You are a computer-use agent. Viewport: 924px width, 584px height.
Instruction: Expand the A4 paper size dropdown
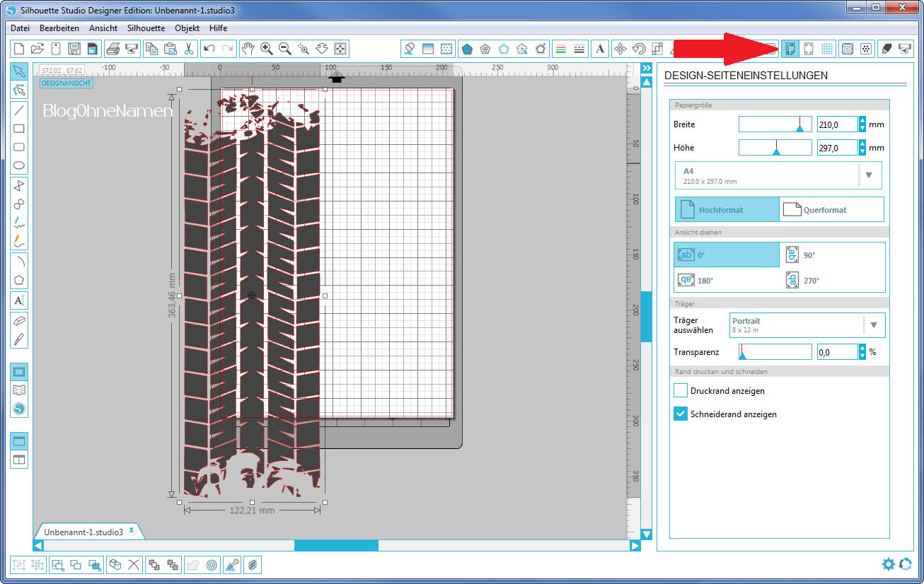[869, 175]
